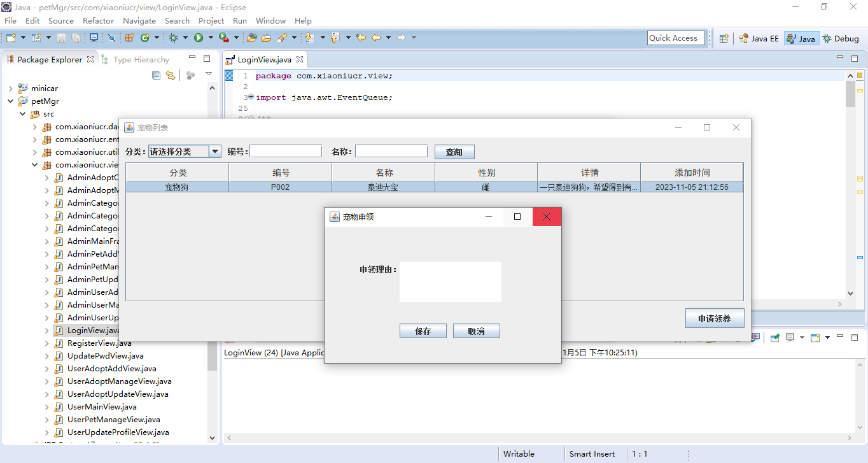Click the 查询 search button
Viewport: 868px width, 463px height.
coord(454,152)
